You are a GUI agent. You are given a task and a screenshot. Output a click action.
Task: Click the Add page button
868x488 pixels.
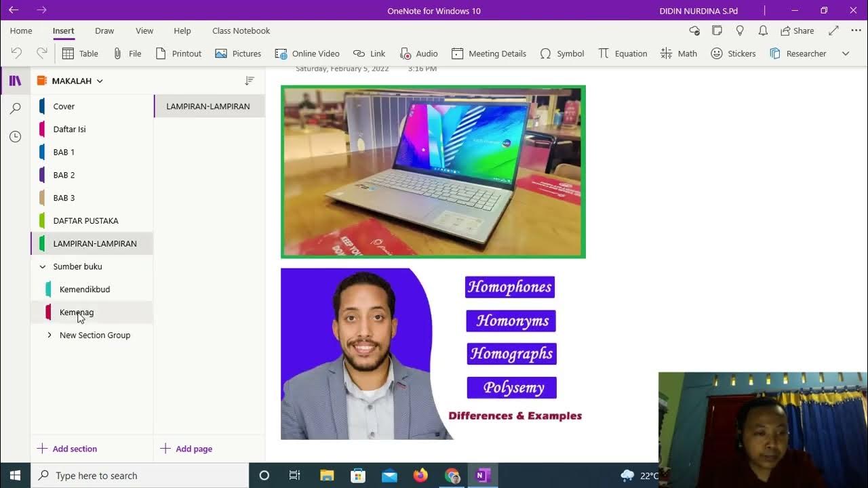(x=186, y=449)
